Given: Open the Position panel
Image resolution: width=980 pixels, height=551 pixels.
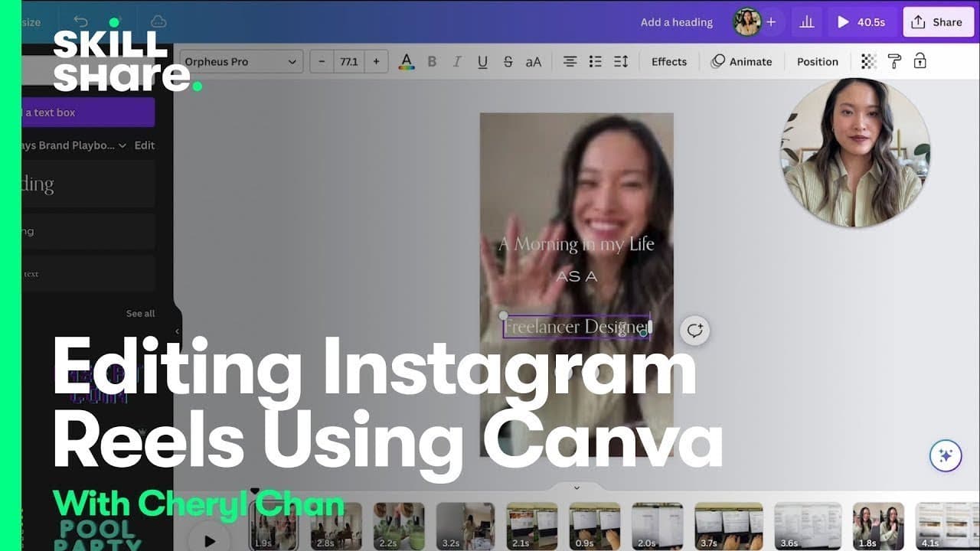Looking at the screenshot, I should click(818, 62).
